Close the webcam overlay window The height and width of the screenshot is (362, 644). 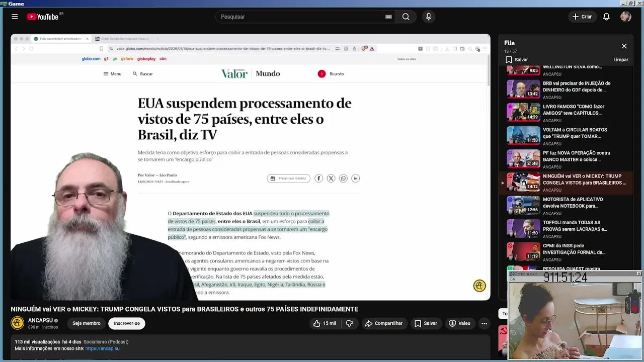(639, 274)
